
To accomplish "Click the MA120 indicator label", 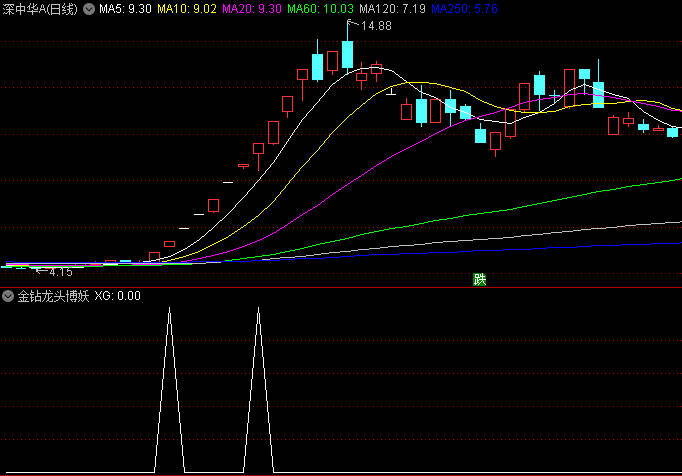I will click(x=392, y=8).
